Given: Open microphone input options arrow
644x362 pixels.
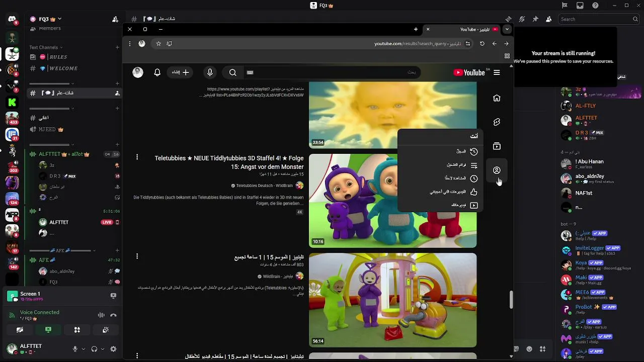Looking at the screenshot, I should point(83,349).
